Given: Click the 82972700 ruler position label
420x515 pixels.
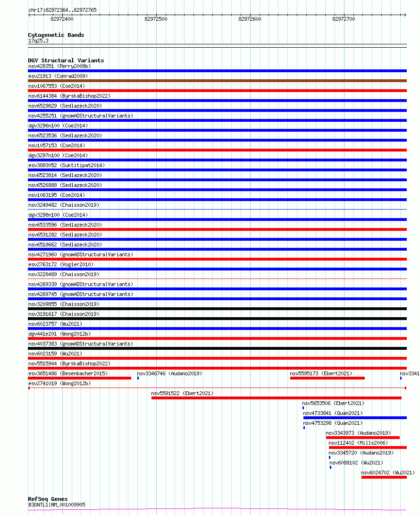Looking at the screenshot, I should pos(344,19).
